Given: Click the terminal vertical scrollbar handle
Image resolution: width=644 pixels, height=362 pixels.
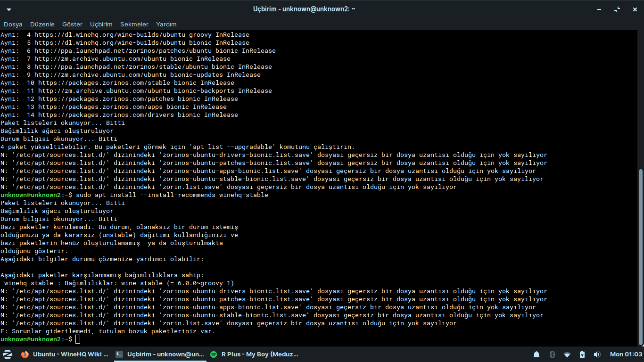Looking at the screenshot, I should tap(640, 256).
